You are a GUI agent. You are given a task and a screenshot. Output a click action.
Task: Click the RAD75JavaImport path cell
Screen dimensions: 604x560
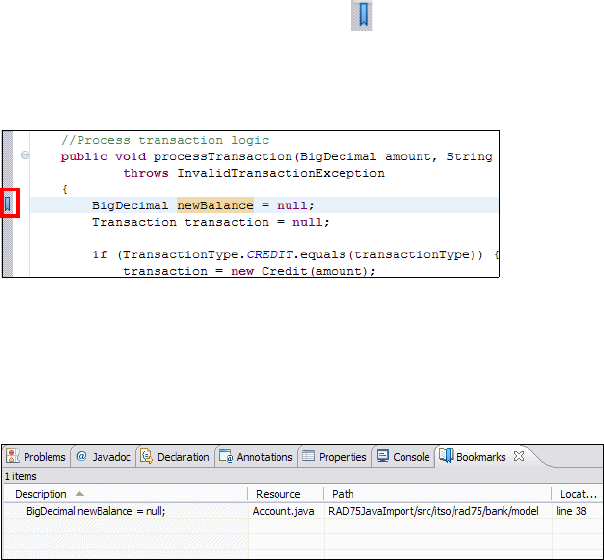tap(433, 511)
